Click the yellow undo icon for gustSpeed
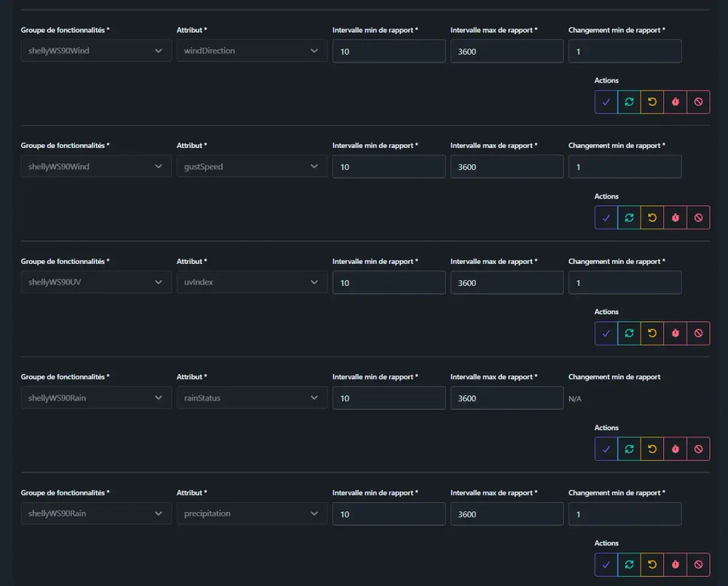Image resolution: width=728 pixels, height=586 pixels. tap(653, 218)
